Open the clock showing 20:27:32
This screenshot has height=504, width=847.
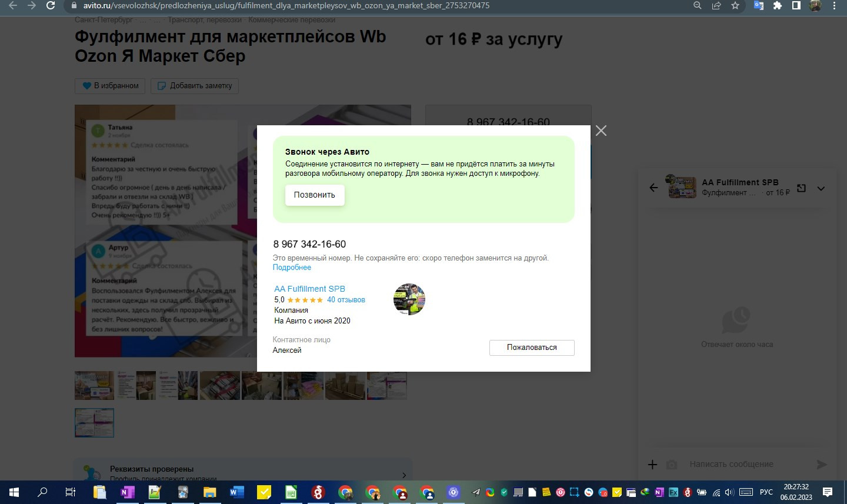click(796, 492)
